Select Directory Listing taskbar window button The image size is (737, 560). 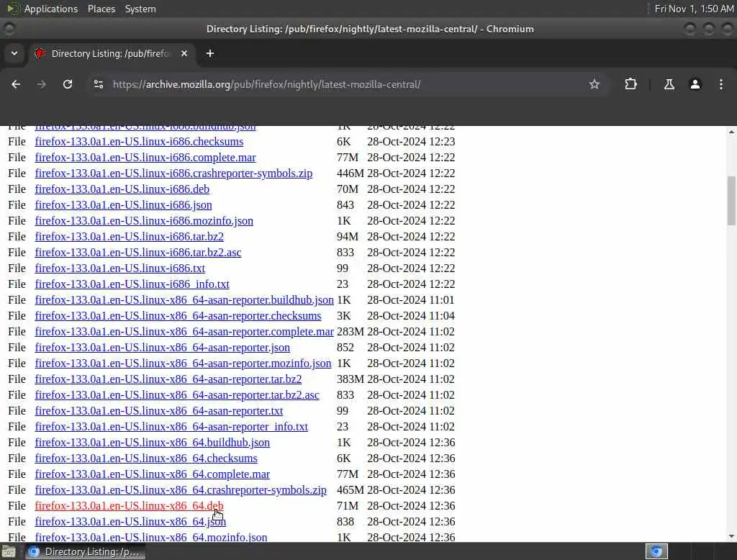click(85, 551)
